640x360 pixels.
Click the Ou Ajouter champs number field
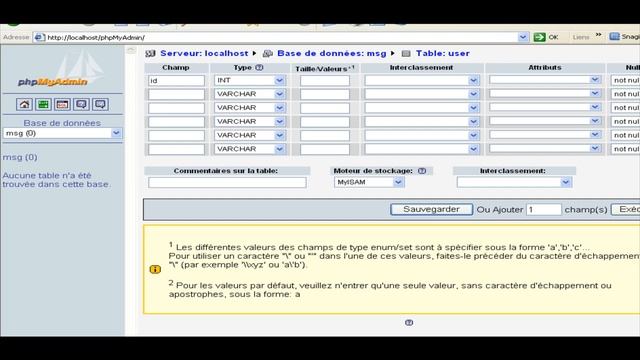tap(544, 209)
